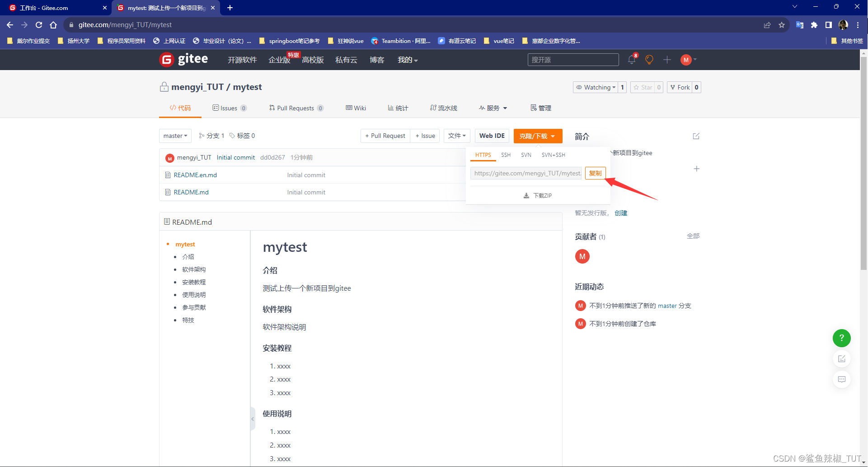868x467 pixels.
Task: Click the commit author avatar mengyi_TUT
Action: click(169, 158)
